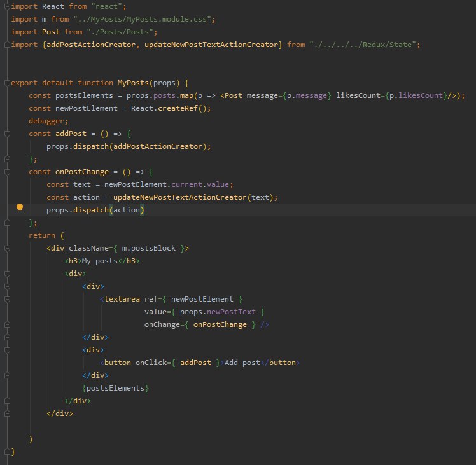Viewport: 476px width, 465px height.
Task: Click the map call on props.posts
Action: click(186, 95)
